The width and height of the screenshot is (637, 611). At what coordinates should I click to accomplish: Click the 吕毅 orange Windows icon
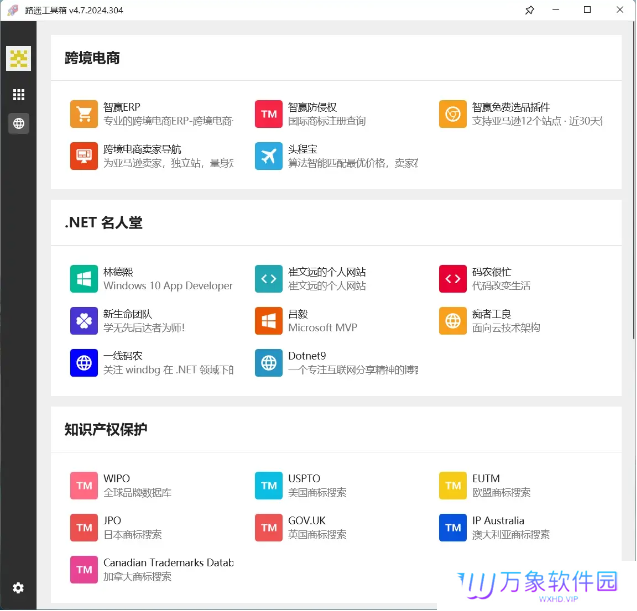click(269, 321)
